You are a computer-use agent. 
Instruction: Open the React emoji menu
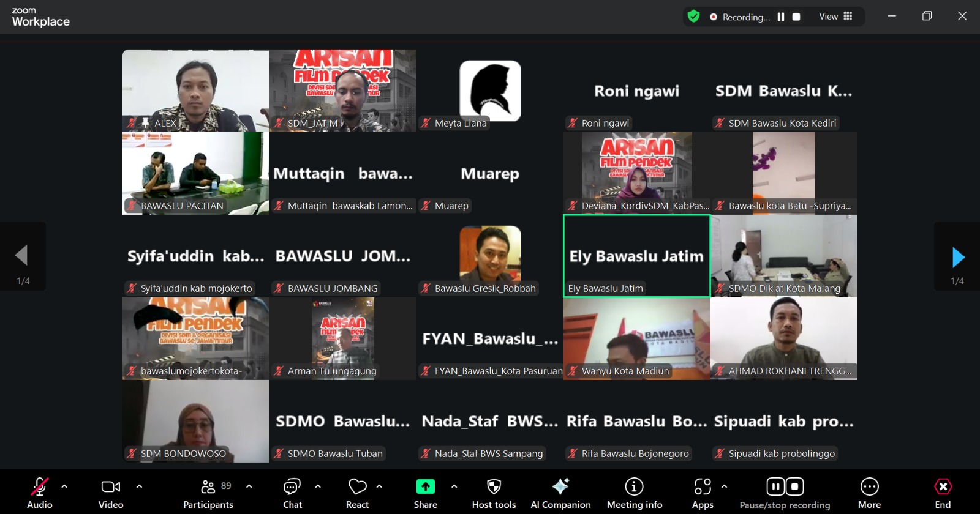click(357, 492)
